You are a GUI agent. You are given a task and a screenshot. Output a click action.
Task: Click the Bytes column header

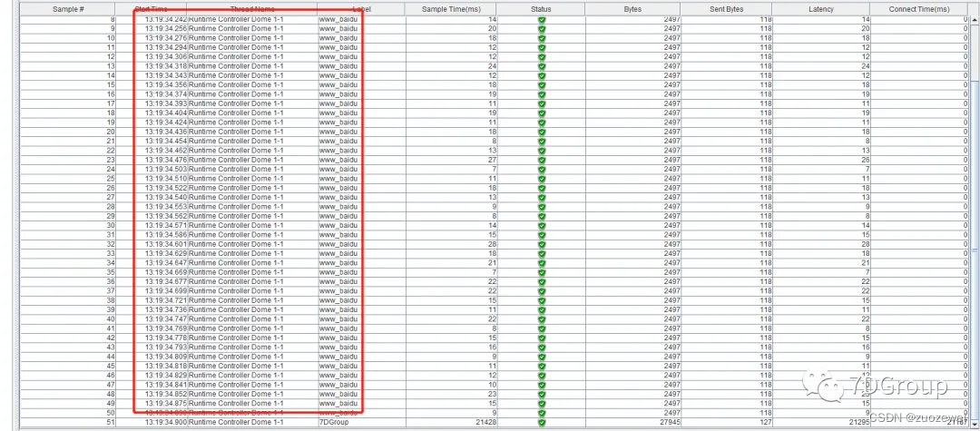click(633, 9)
